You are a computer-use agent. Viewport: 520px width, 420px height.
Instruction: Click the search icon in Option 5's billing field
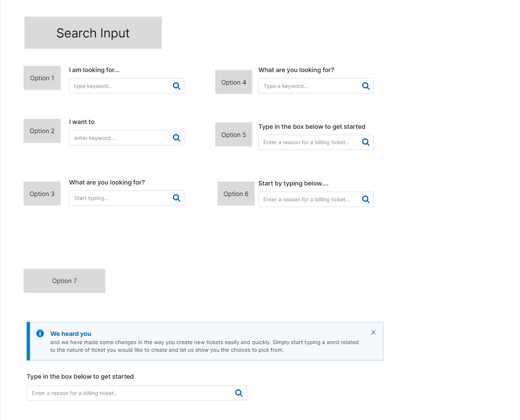click(366, 142)
